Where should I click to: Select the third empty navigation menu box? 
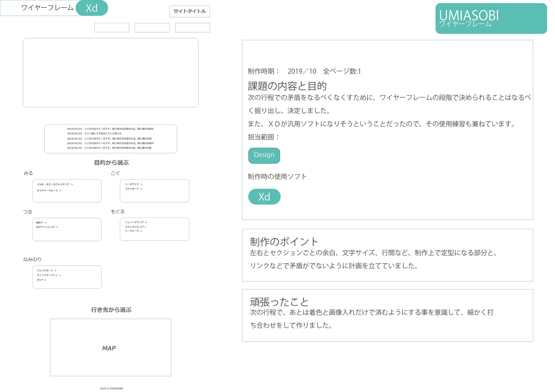[x=192, y=28]
